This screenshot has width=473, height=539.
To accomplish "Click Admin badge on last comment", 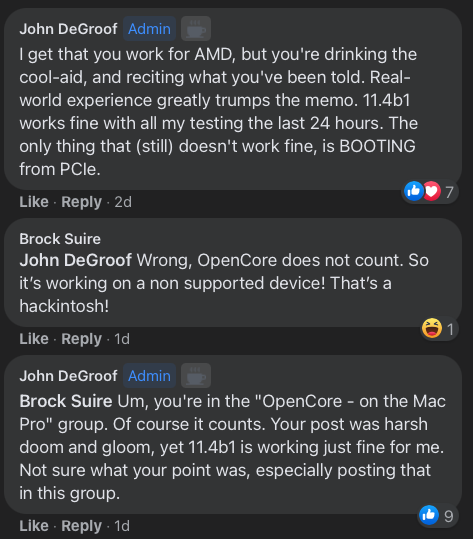I will [x=150, y=375].
